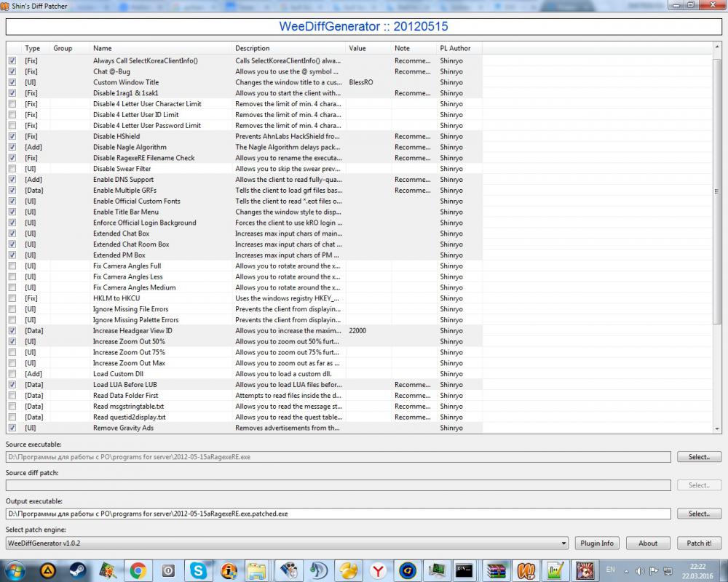The height and width of the screenshot is (582, 728).
Task: Click the Plugin Info button
Action: coord(597,543)
